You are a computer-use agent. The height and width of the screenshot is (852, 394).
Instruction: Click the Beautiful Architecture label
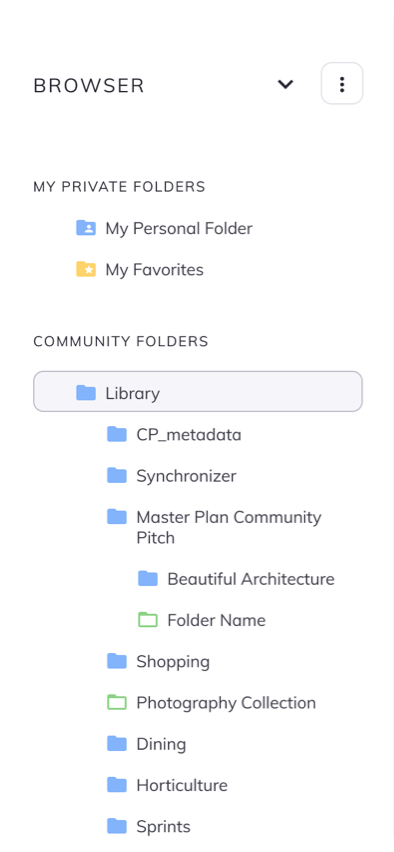(x=251, y=579)
